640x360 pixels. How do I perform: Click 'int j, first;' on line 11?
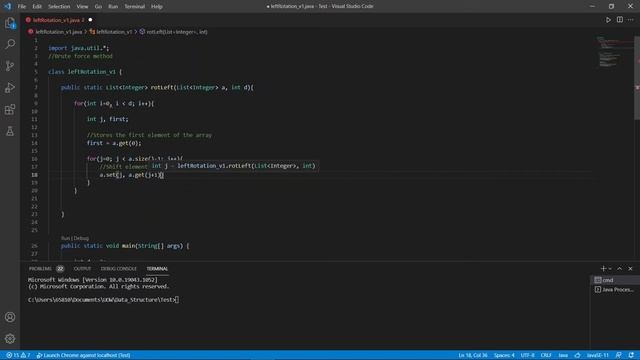click(x=107, y=119)
